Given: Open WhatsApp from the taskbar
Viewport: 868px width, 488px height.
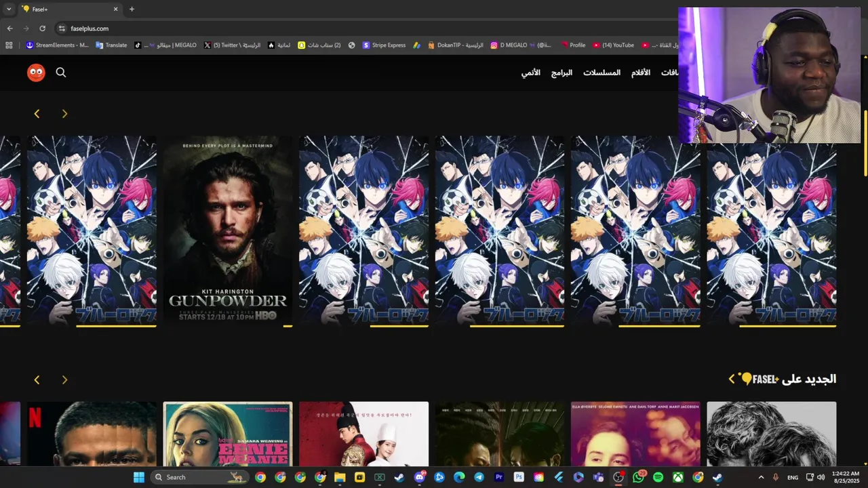Looking at the screenshot, I should (x=638, y=477).
